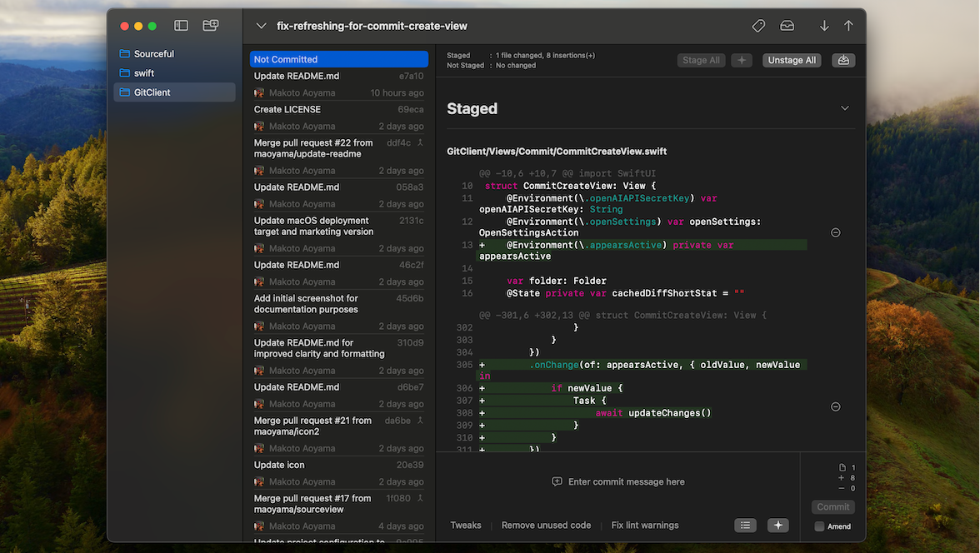Enable the Amend checkbox
The width and height of the screenshot is (980, 553).
[820, 526]
